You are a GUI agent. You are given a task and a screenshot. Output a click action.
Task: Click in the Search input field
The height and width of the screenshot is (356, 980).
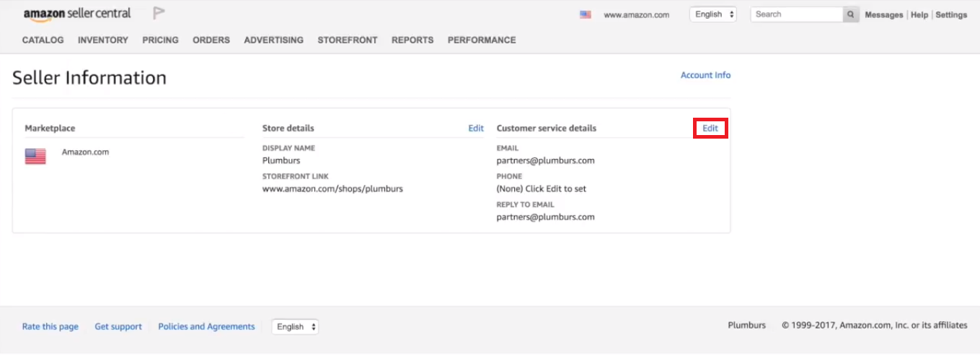pos(797,14)
